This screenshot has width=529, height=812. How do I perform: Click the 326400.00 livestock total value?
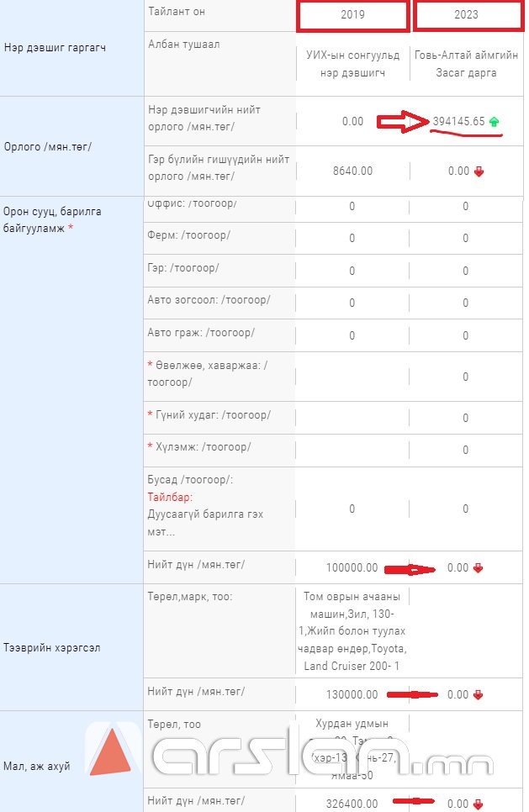pyautogui.click(x=352, y=804)
